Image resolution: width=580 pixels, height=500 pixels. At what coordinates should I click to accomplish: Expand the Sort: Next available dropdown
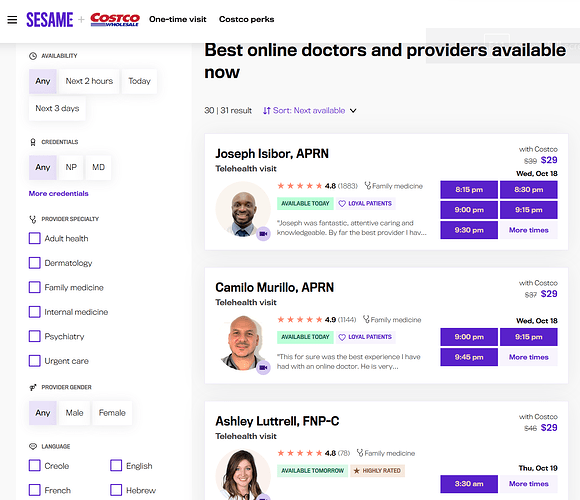[x=310, y=111]
